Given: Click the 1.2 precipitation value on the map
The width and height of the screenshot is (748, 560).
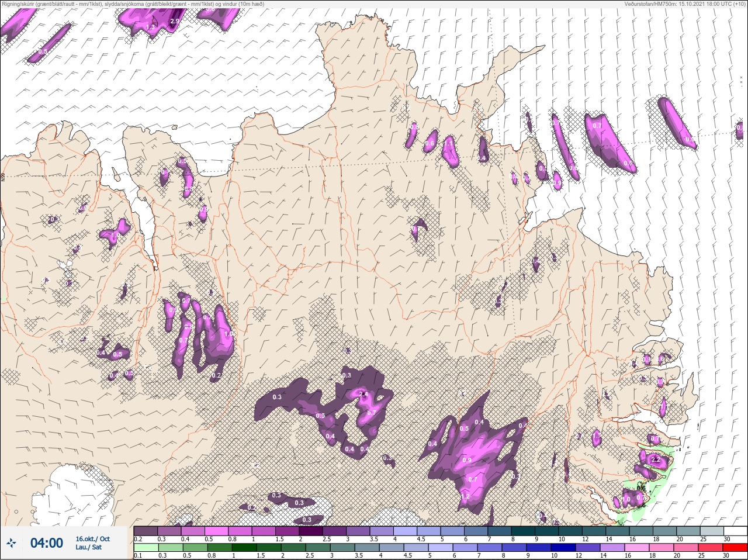Looking at the screenshot, I should pyautogui.click(x=465, y=496).
